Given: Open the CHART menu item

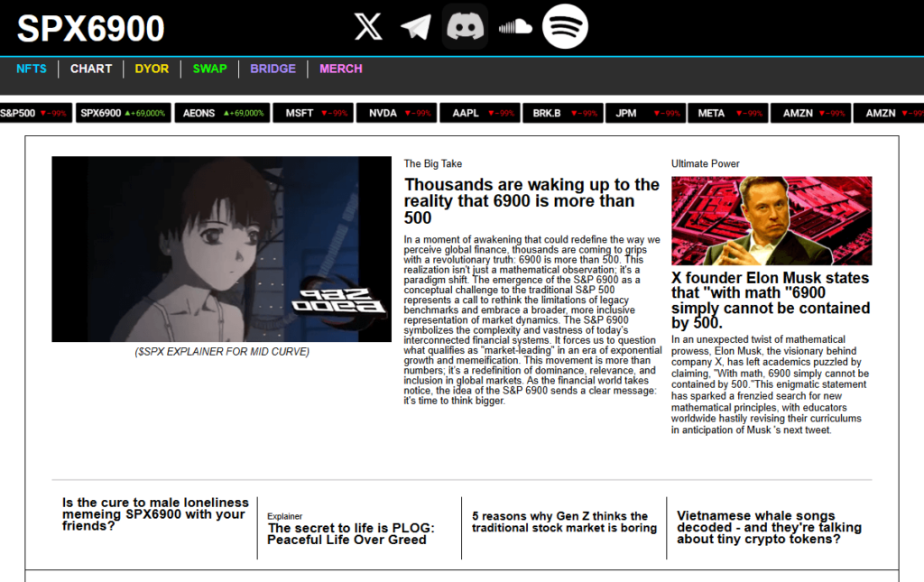Looking at the screenshot, I should [x=91, y=69].
